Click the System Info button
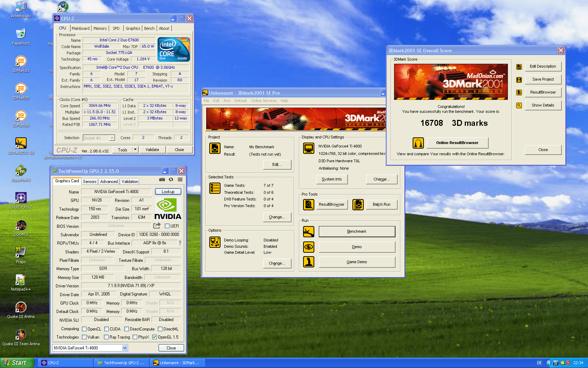Image resolution: width=588 pixels, height=368 pixels. 332,179
